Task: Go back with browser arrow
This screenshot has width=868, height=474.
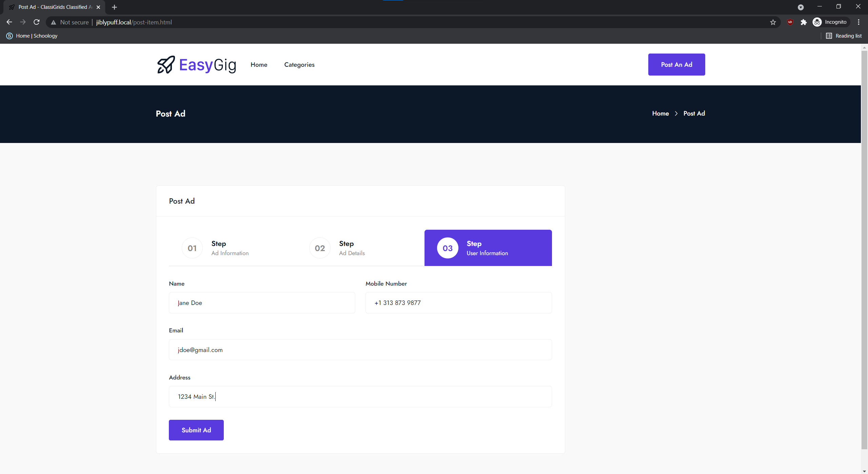Action: [9, 22]
